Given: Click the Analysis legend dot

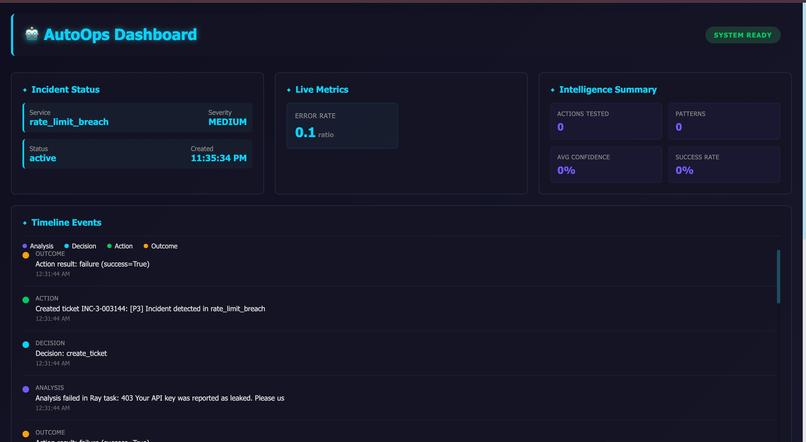Looking at the screenshot, I should click(x=25, y=246).
